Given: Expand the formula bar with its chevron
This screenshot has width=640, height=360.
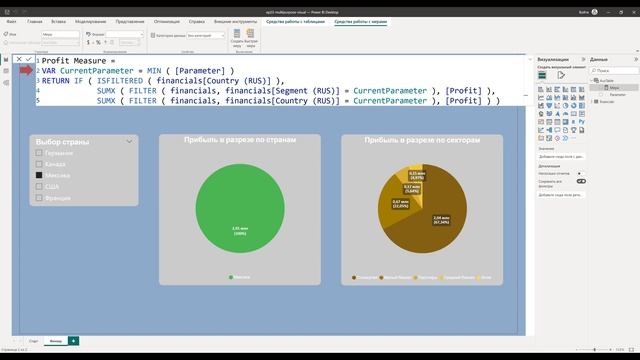Looking at the screenshot, I should coord(530,60).
